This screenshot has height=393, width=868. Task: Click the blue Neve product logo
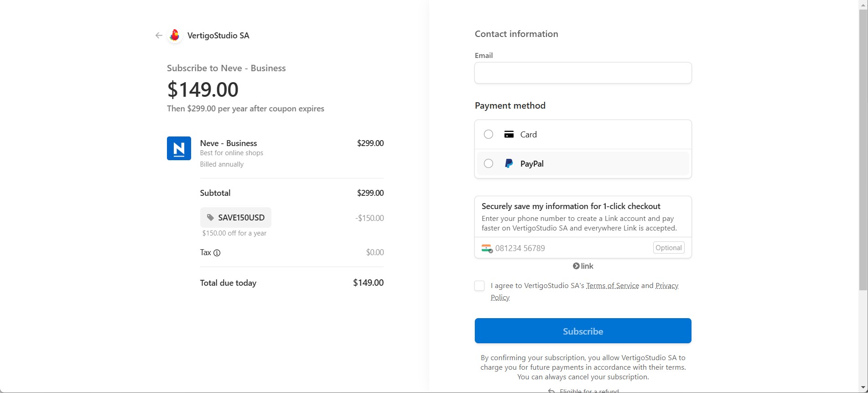[x=179, y=148]
